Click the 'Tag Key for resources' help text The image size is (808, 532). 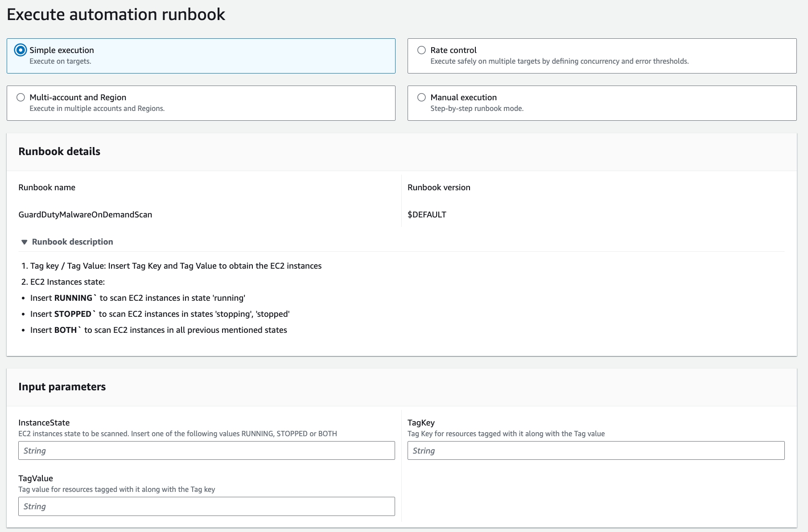(x=506, y=434)
